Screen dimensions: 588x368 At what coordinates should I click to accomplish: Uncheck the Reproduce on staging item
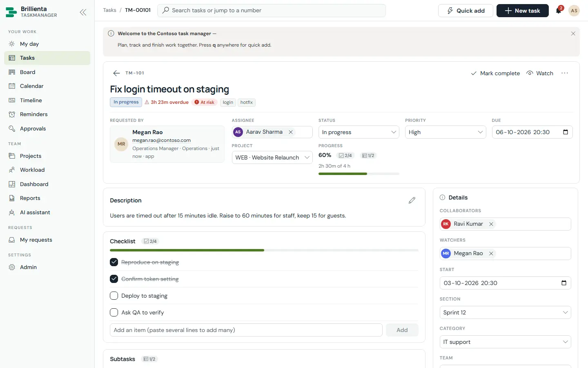(114, 262)
